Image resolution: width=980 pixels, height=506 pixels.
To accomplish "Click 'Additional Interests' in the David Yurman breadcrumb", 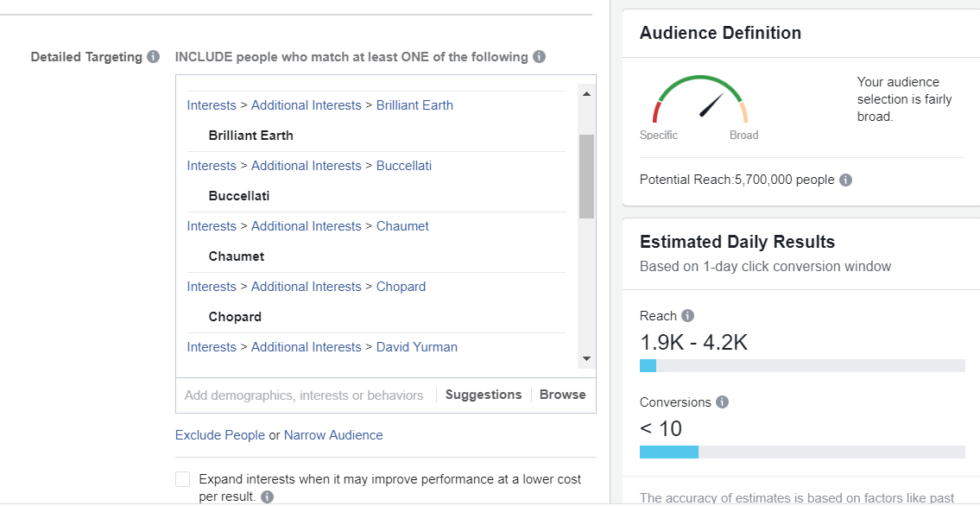I will click(307, 347).
